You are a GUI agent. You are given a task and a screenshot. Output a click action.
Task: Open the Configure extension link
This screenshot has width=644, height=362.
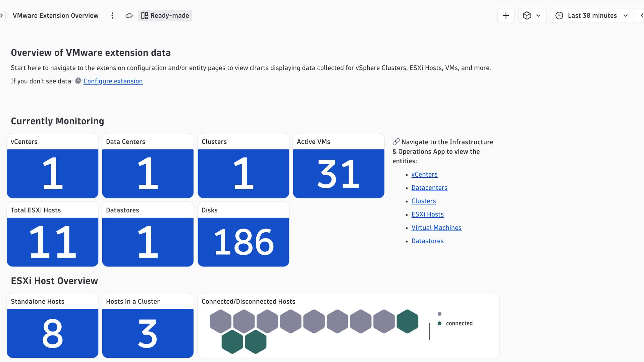[x=113, y=81]
